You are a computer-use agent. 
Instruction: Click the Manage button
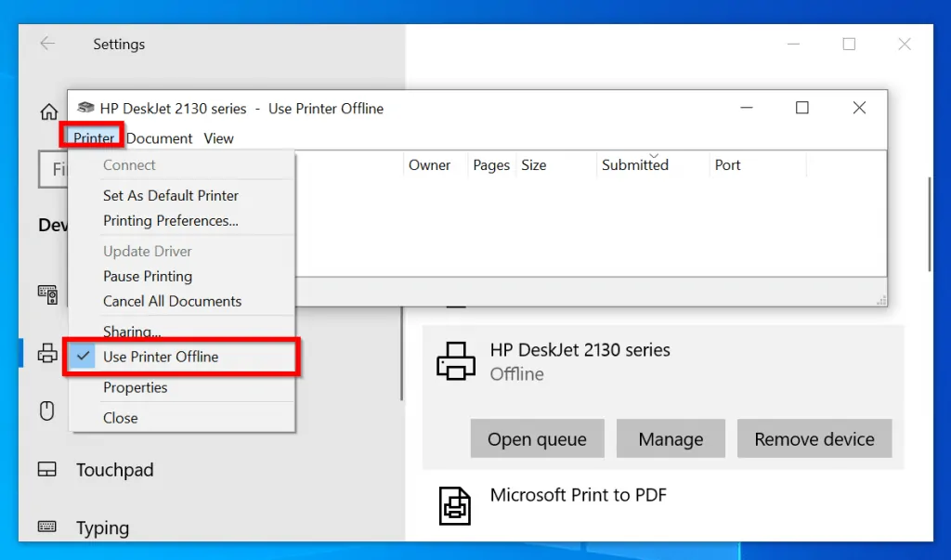point(671,439)
